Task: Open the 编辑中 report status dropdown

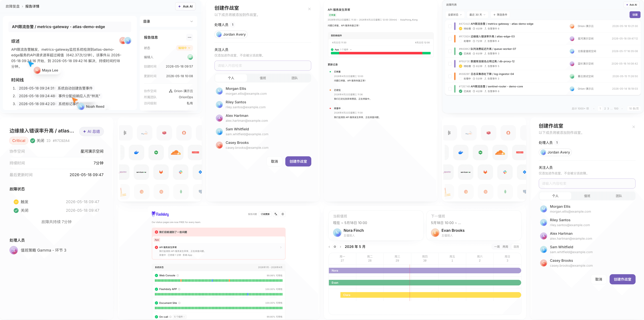Action: (x=184, y=48)
